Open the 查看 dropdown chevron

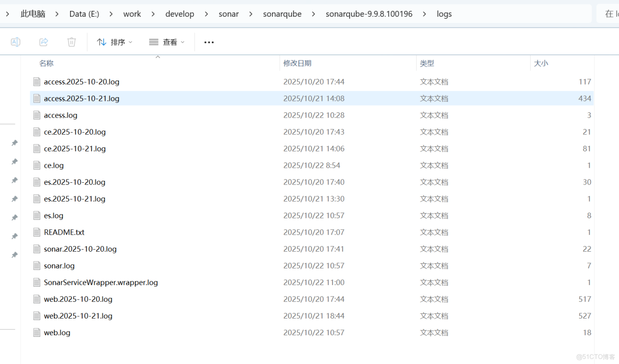click(181, 42)
